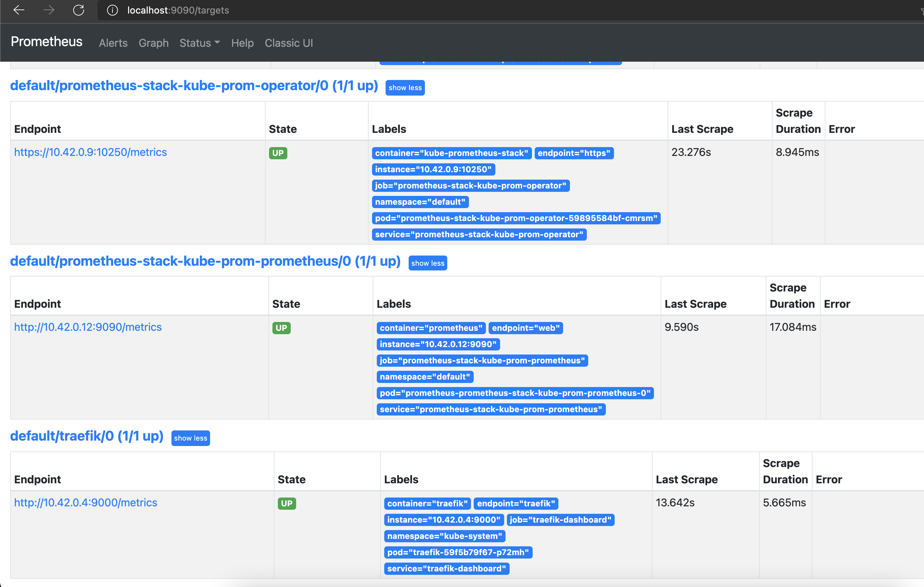The height and width of the screenshot is (587, 924).
Task: Click scrape duration value 17.084ms
Action: (x=793, y=327)
